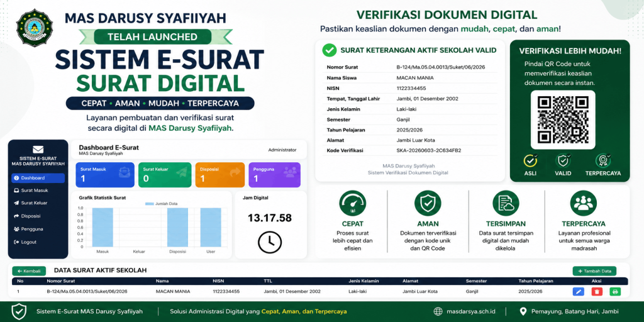
Task: Click the AMAN shield check icon
Action: pos(428,203)
